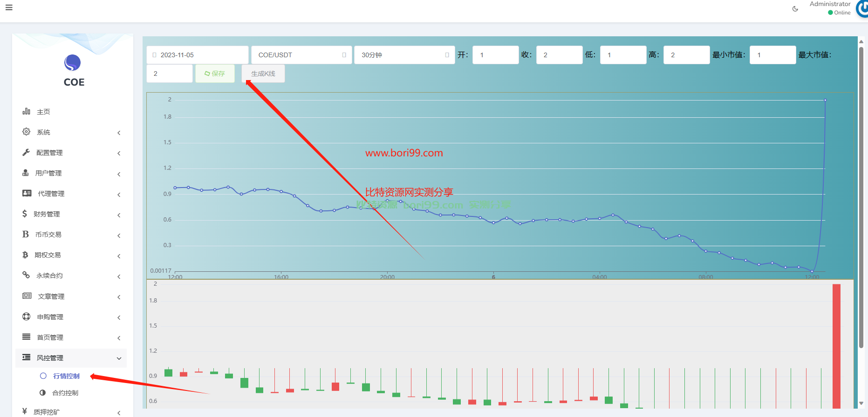The height and width of the screenshot is (417, 868).
Task: Open the 行情控制 submenu link
Action: (x=66, y=376)
